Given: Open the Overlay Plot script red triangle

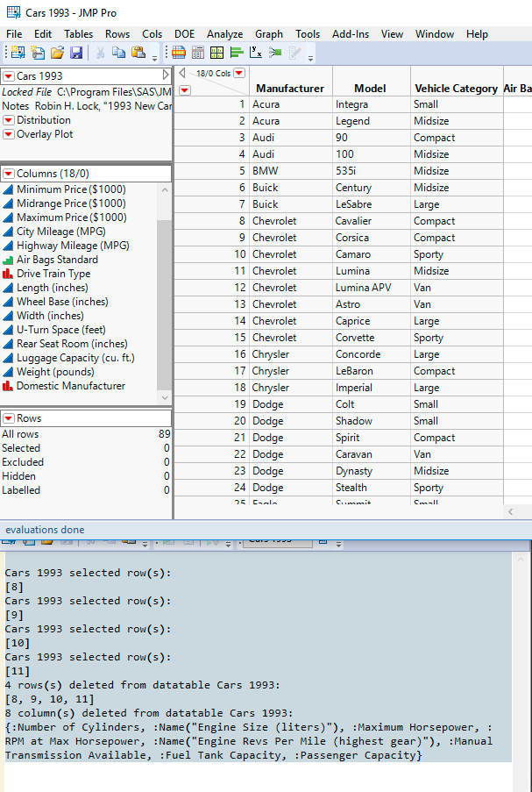Looking at the screenshot, I should pyautogui.click(x=9, y=134).
